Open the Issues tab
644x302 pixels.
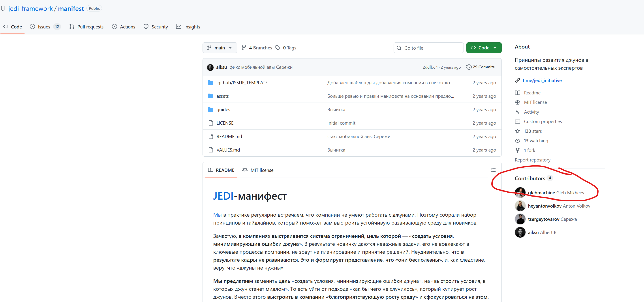45,27
